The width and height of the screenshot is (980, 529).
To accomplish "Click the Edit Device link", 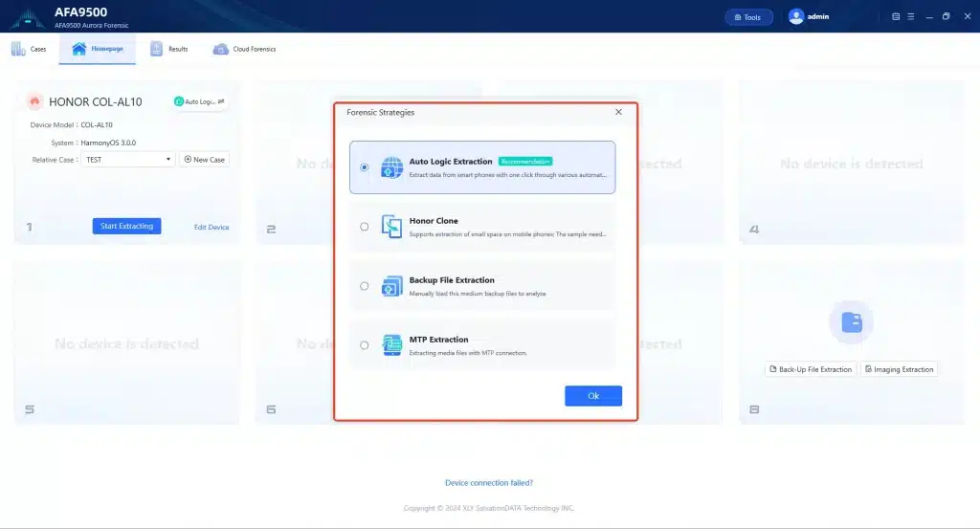I will 212,228.
